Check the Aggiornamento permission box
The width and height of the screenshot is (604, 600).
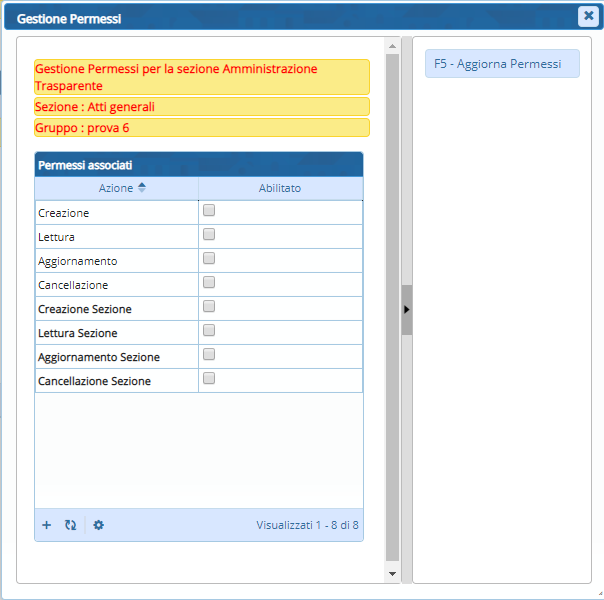point(209,259)
